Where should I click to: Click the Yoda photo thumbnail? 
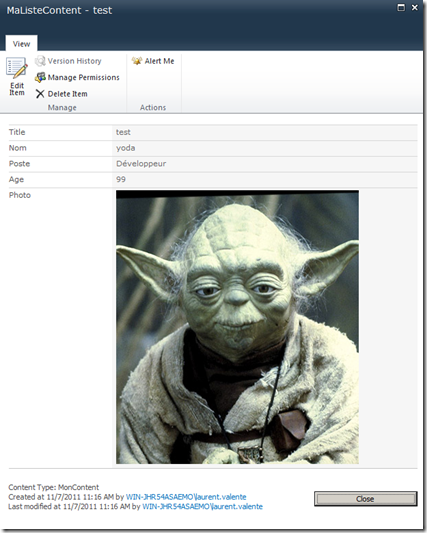coord(237,327)
